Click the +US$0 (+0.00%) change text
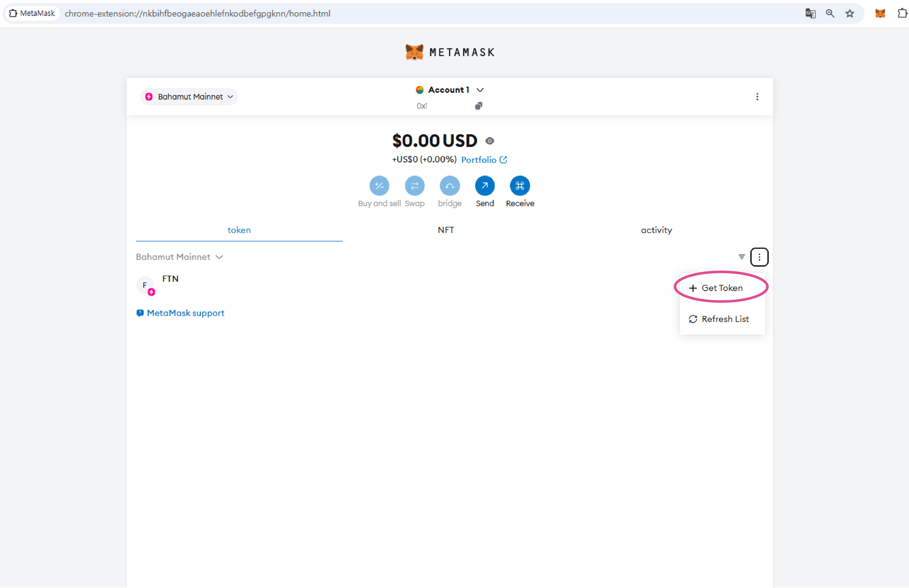The width and height of the screenshot is (909, 588). tap(424, 159)
